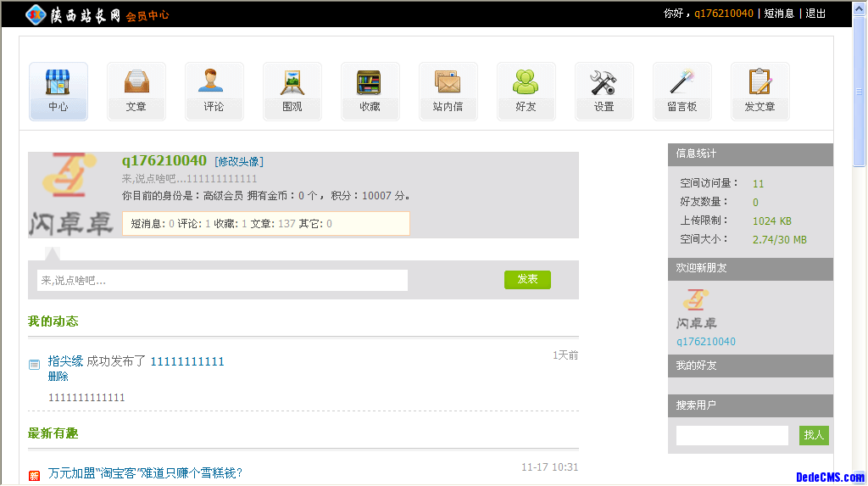Click the 上传限制 value 1024 KB
Image resolution: width=868 pixels, height=486 pixels.
(771, 221)
